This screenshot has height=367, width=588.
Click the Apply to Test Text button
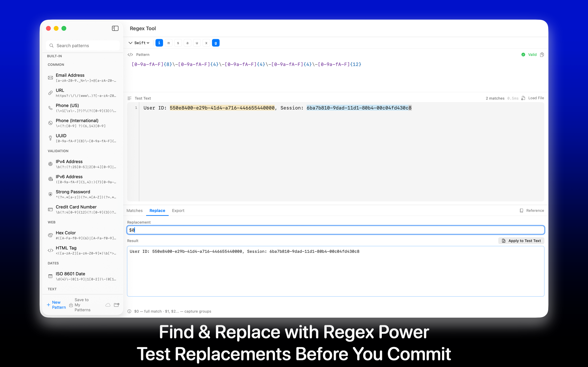coord(521,241)
